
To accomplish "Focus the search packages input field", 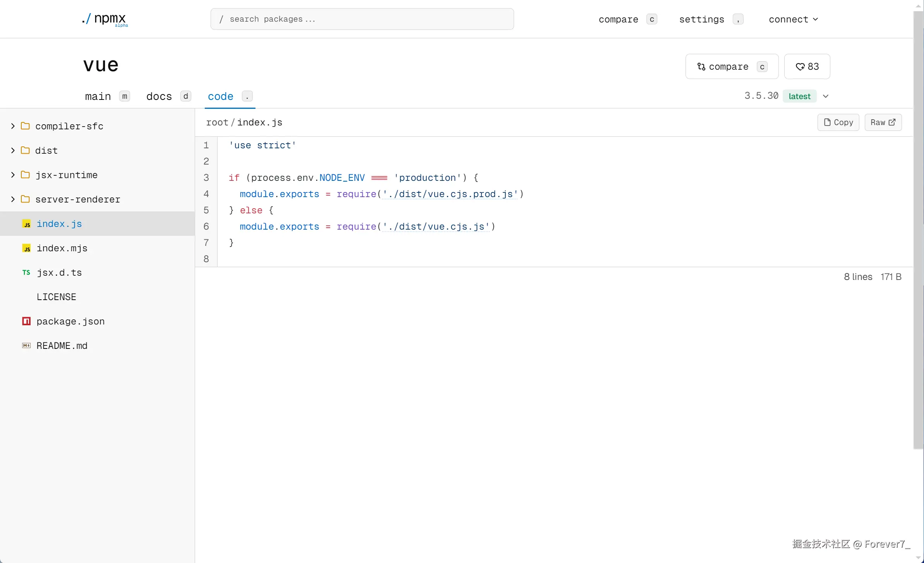I will 362,19.
